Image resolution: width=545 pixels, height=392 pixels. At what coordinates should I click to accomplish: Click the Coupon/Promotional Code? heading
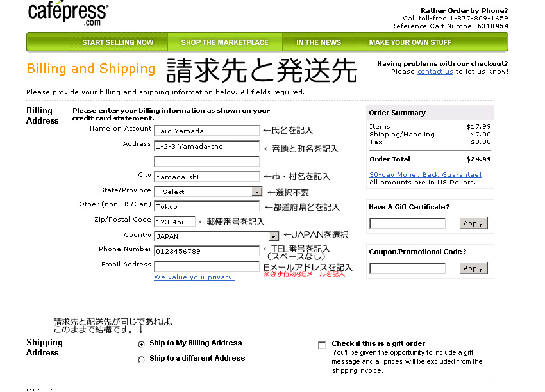417,252
